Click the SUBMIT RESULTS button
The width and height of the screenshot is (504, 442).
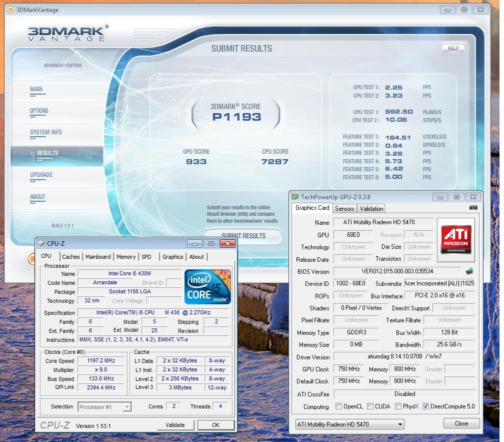pos(243,236)
